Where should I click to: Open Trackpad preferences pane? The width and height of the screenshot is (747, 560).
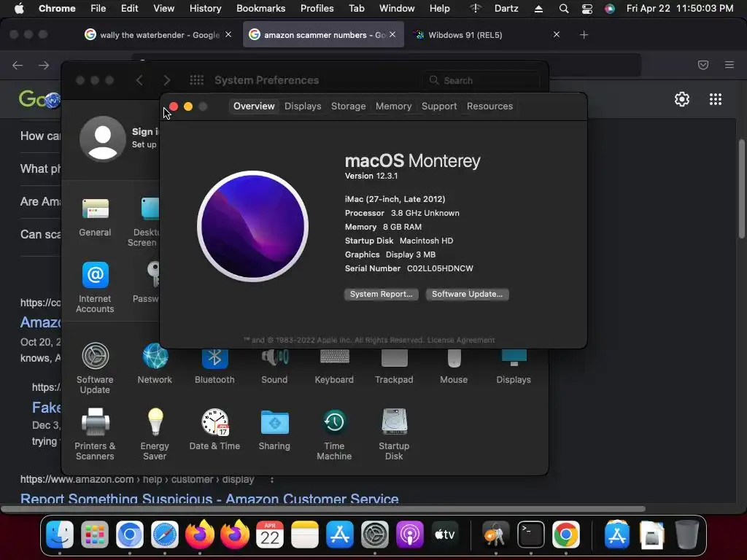coord(394,365)
